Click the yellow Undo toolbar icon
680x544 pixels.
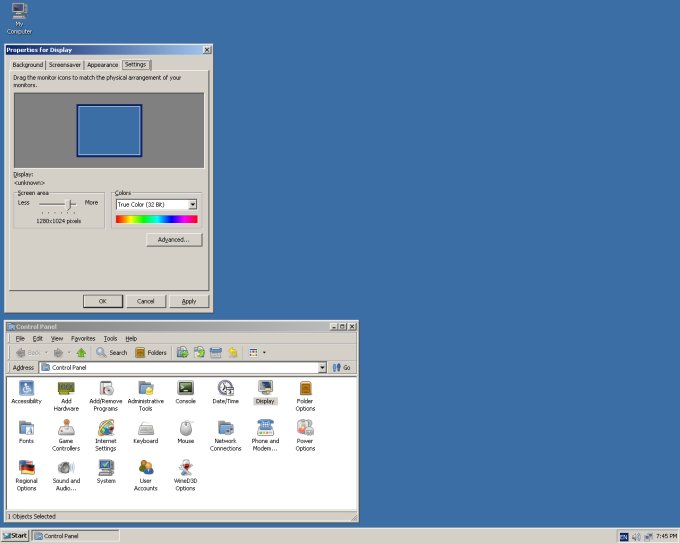click(x=233, y=353)
